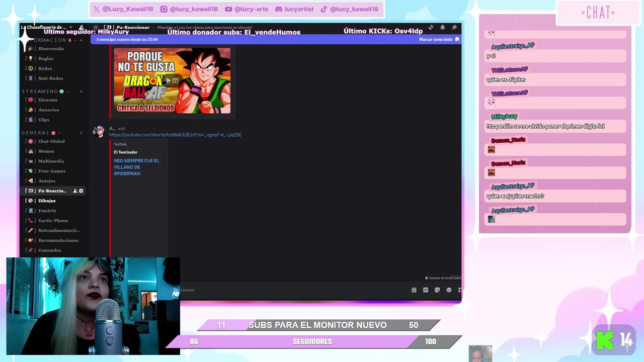Open GIF picker icon
The width and height of the screenshot is (644, 362).
point(426,290)
